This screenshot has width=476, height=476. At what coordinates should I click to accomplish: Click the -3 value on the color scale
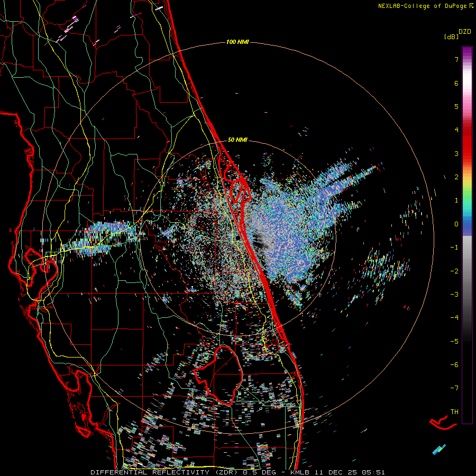tap(454, 294)
